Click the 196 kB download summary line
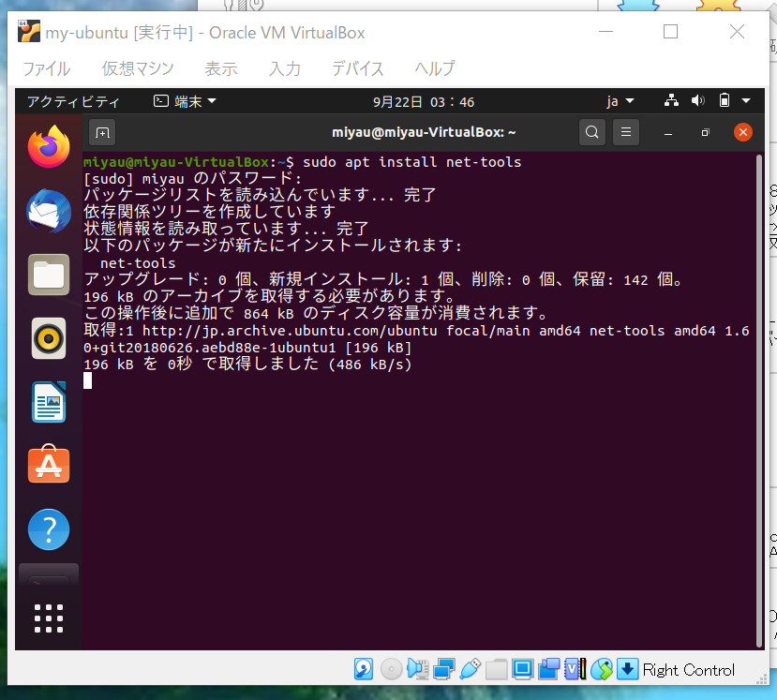 point(247,365)
